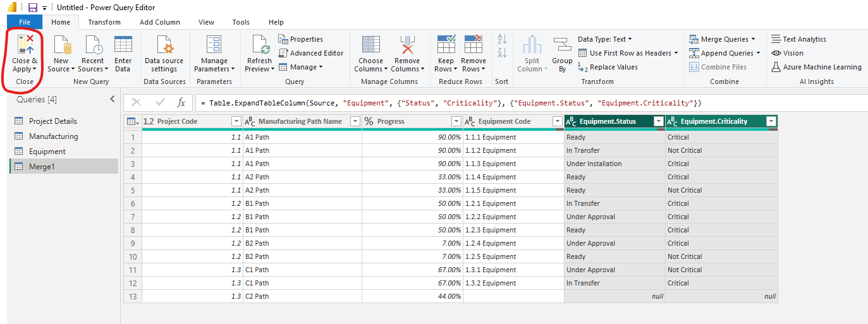Select row number 7 header
Image resolution: width=868 pixels, height=324 pixels.
point(133,217)
